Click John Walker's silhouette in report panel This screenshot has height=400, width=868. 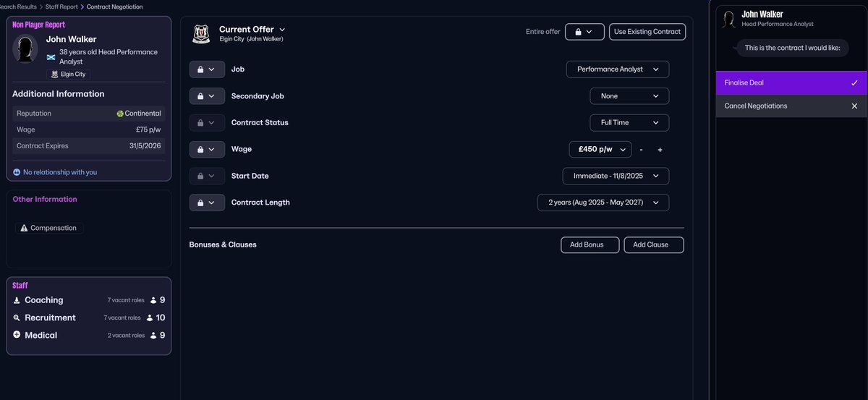tap(27, 49)
